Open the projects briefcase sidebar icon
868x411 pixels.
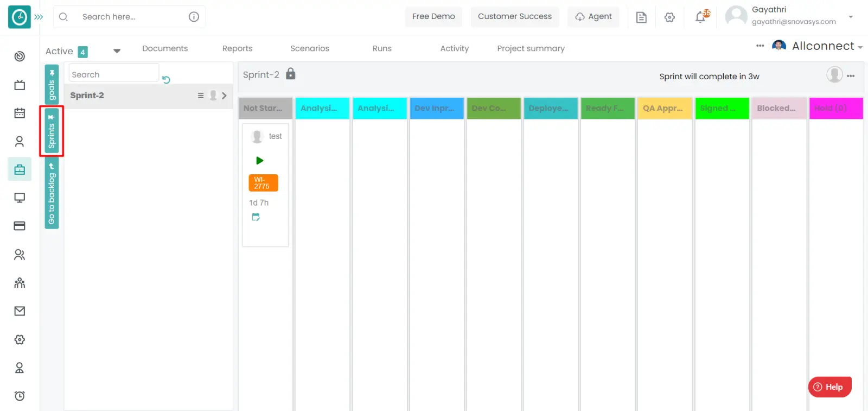[x=20, y=169]
